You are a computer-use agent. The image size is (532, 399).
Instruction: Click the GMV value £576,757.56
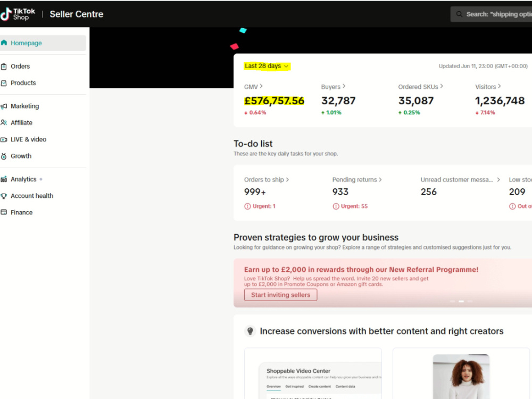[274, 101]
